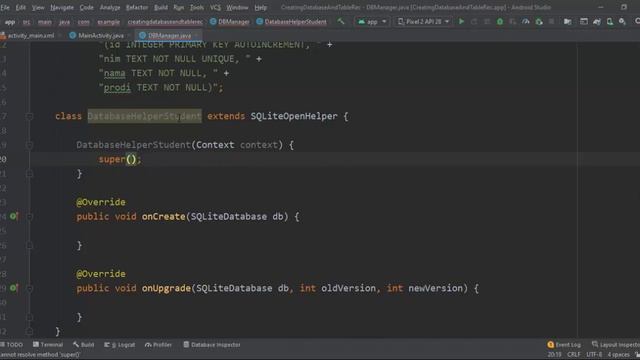Screen dimensions: 640x360
Task: Open the VCS menu
Action: tap(215, 7)
